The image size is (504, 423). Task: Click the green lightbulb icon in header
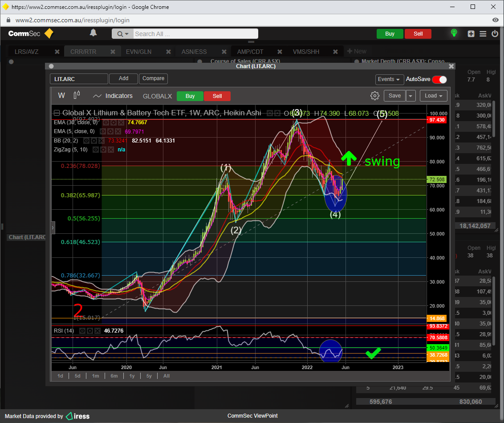(x=454, y=33)
